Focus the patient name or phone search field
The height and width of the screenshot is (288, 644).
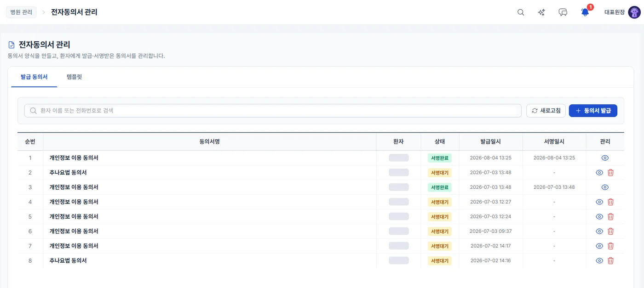(x=273, y=111)
